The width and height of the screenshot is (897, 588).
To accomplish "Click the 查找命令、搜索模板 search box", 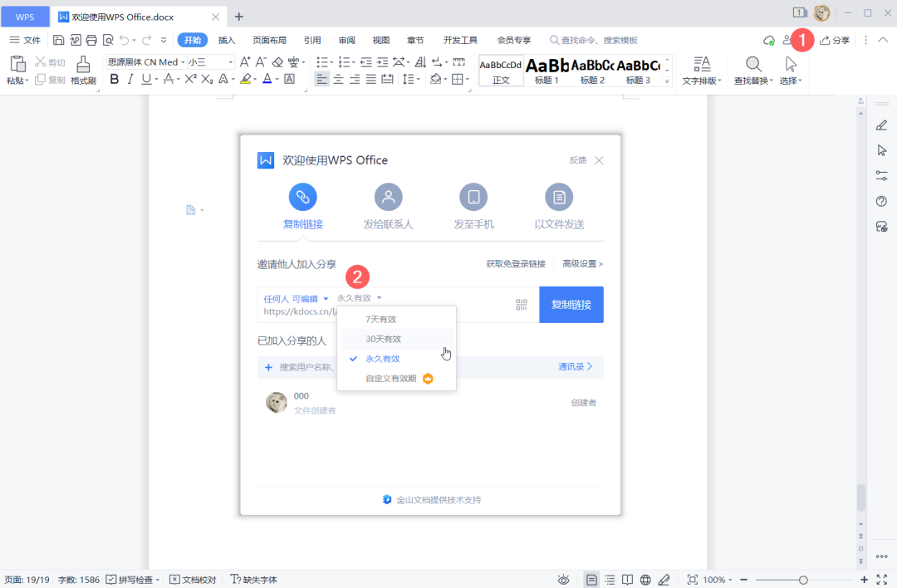I will click(x=594, y=40).
